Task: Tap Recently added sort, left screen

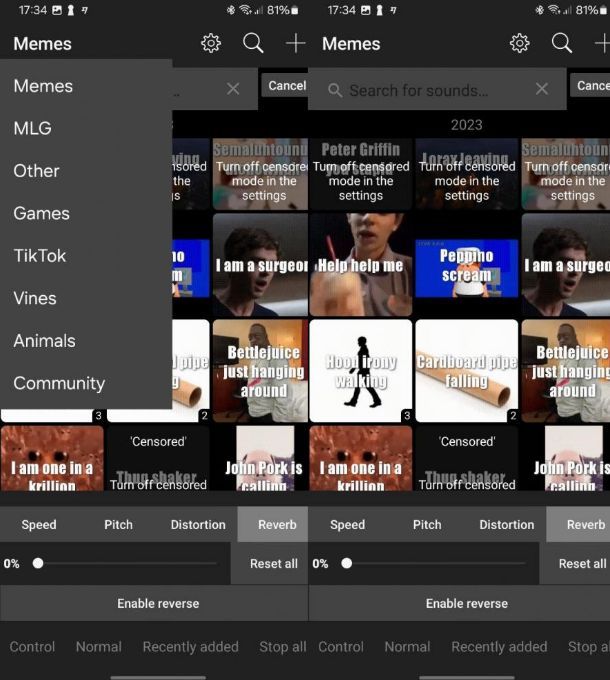Action: click(191, 647)
